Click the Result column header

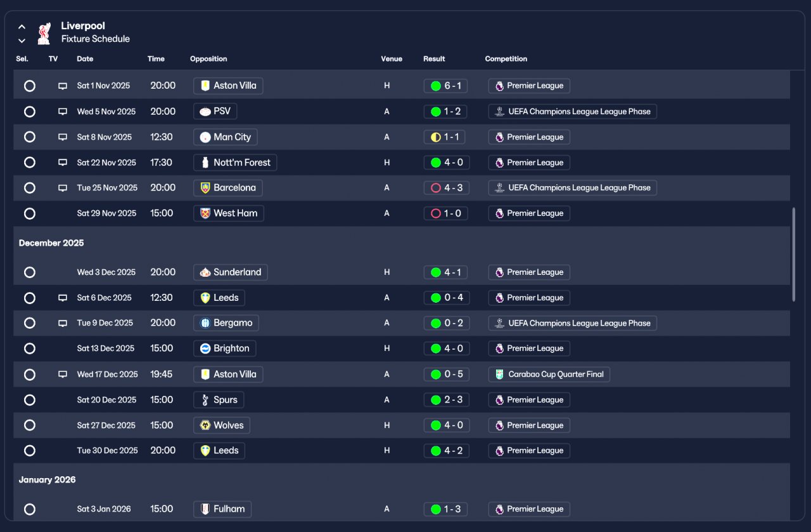tap(434, 59)
